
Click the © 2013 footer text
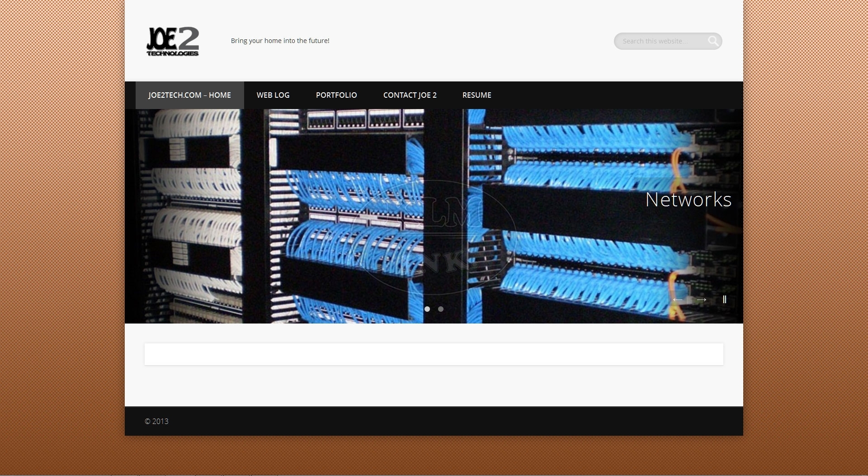tap(156, 421)
